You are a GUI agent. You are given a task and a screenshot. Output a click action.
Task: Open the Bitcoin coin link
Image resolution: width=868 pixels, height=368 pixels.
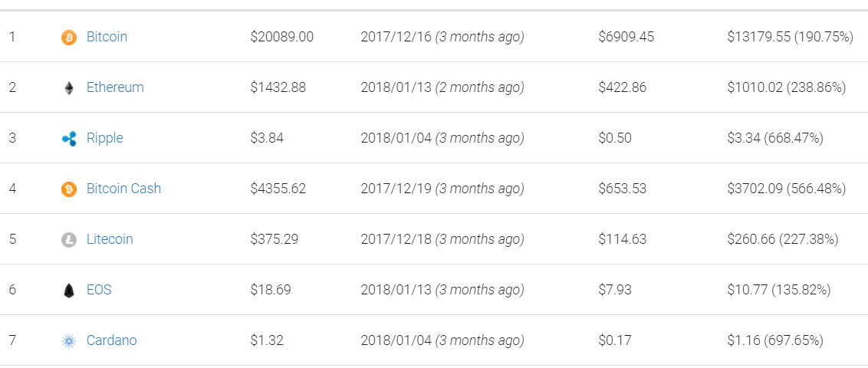pyautogui.click(x=107, y=37)
